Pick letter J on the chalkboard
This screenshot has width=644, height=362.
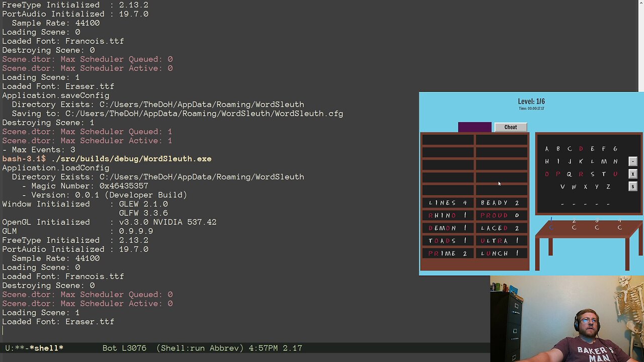[570, 161]
